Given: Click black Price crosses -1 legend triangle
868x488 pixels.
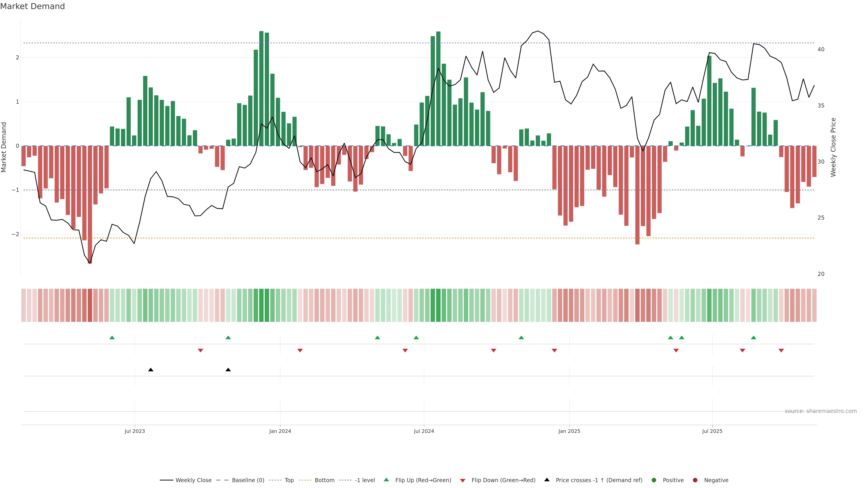Looking at the screenshot, I should coord(547,480).
